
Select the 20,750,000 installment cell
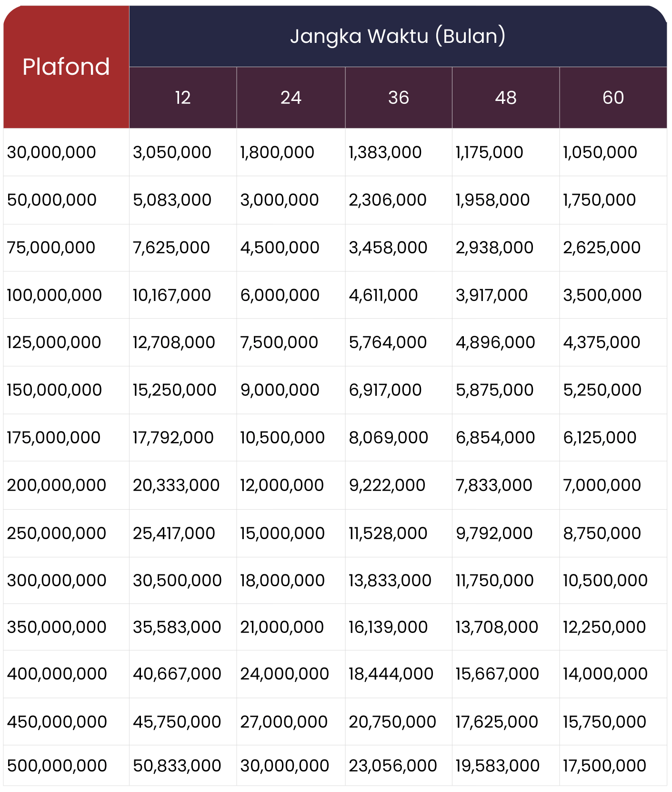392,722
